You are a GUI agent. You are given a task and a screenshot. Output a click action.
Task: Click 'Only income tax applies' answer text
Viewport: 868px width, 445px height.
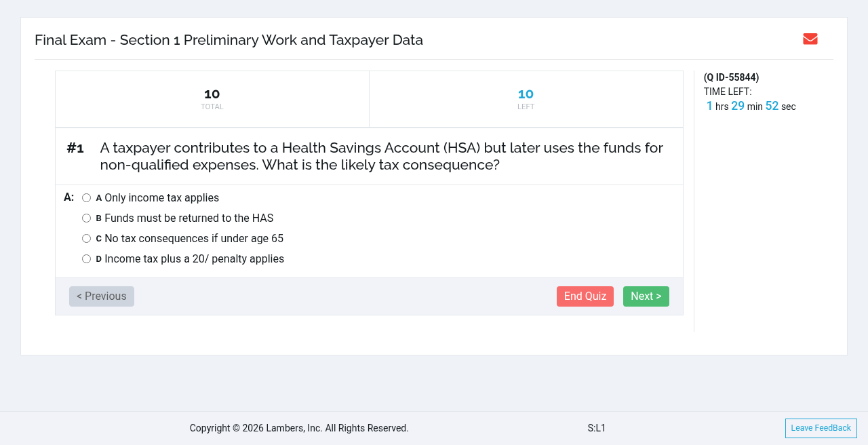tap(161, 198)
